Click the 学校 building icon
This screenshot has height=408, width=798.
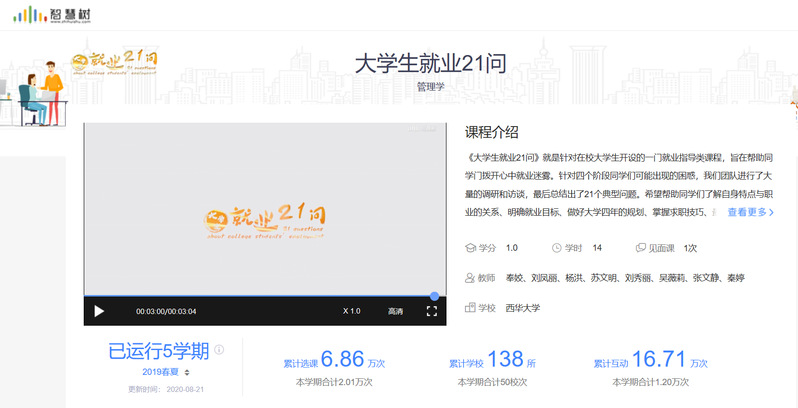coord(470,308)
